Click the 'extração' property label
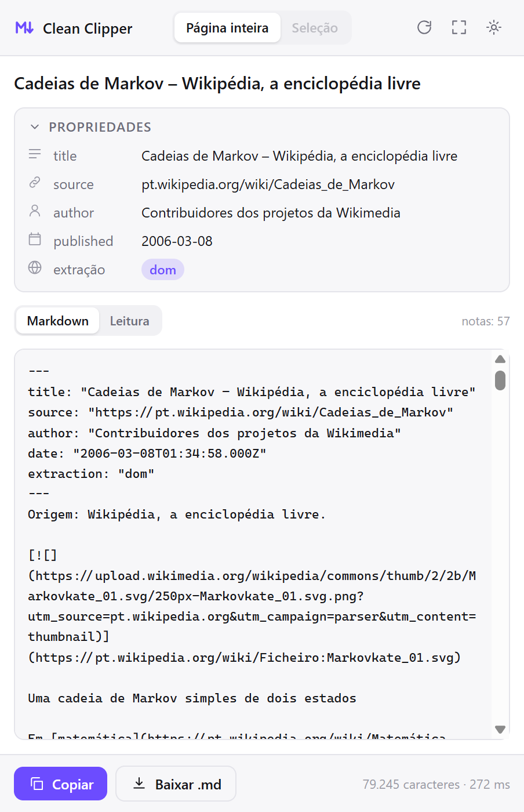524x812 pixels. pos(79,270)
